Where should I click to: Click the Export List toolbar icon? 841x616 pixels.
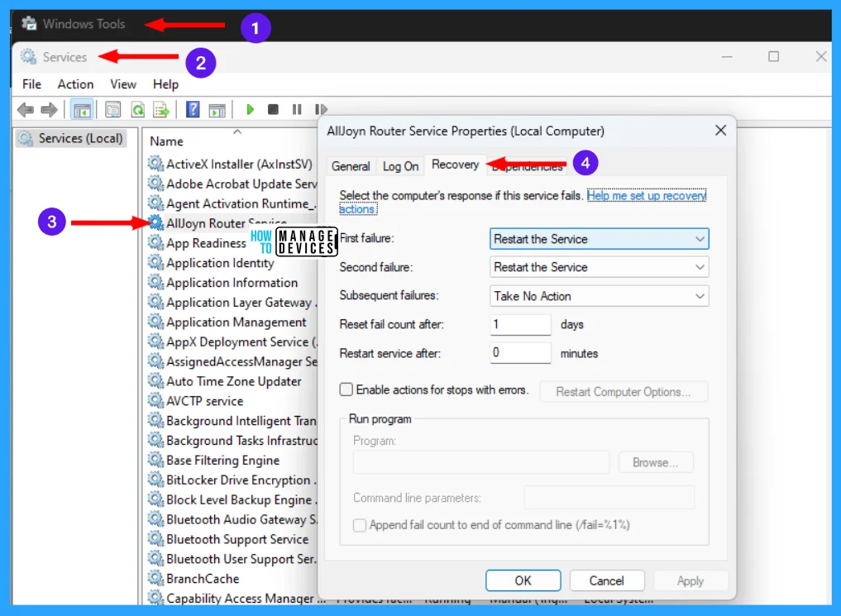[x=161, y=110]
